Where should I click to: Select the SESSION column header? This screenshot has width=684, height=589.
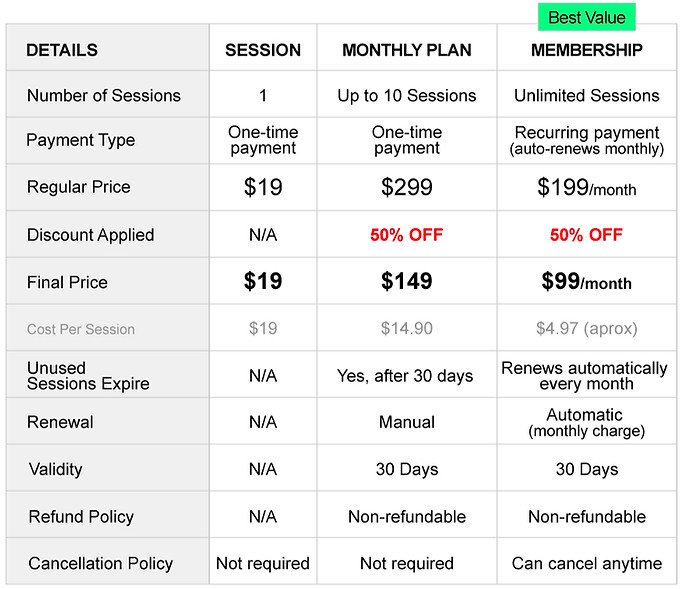(263, 50)
